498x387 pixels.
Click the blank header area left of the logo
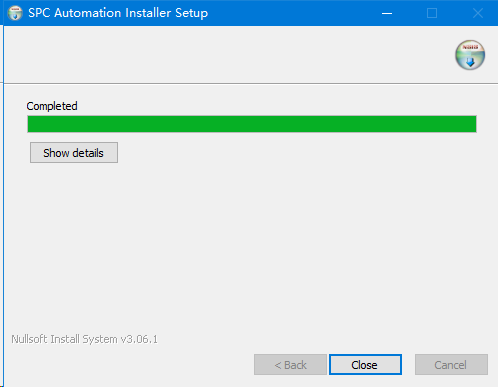click(227, 55)
